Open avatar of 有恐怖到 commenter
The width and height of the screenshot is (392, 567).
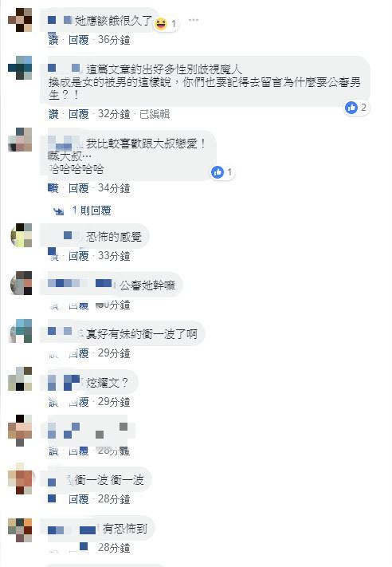point(20,530)
